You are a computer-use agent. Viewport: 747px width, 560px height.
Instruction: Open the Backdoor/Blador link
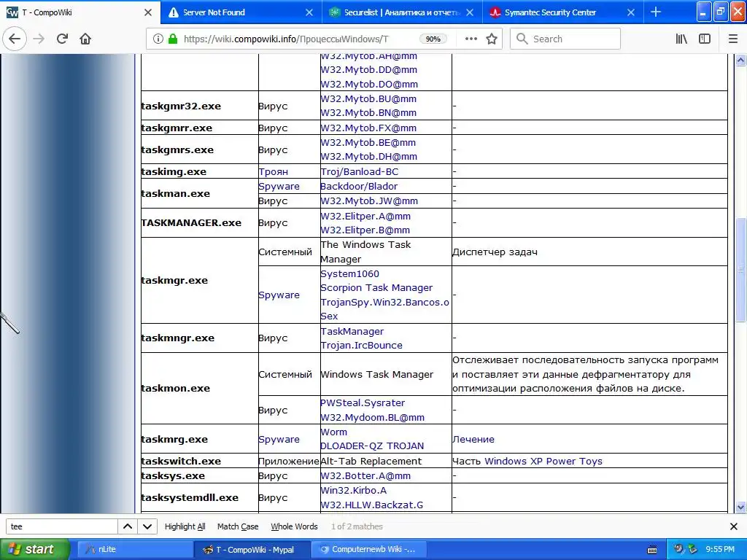coord(359,186)
